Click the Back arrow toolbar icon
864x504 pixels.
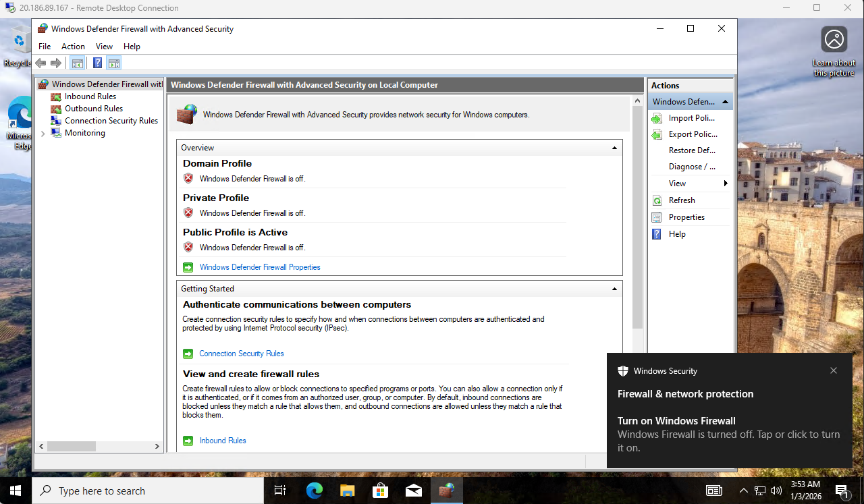[40, 63]
